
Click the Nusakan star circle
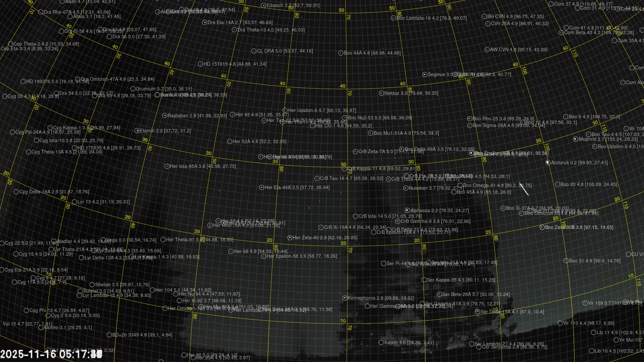tap(406, 188)
